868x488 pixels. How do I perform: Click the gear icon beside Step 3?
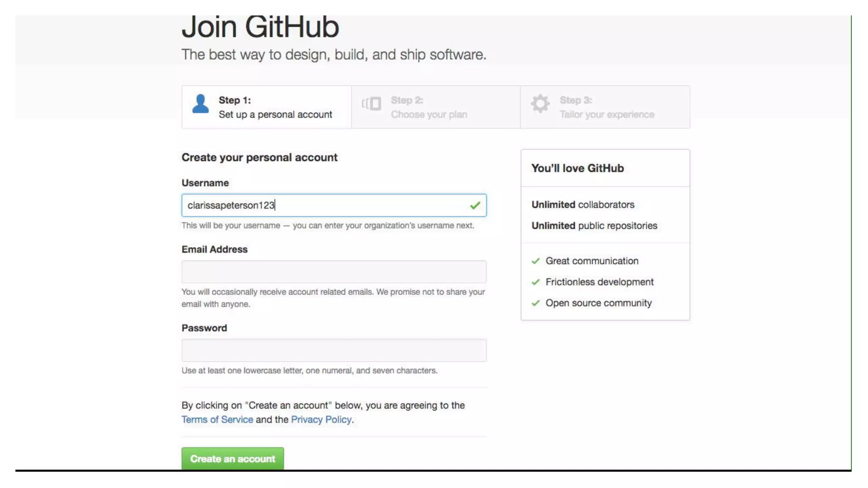(540, 103)
